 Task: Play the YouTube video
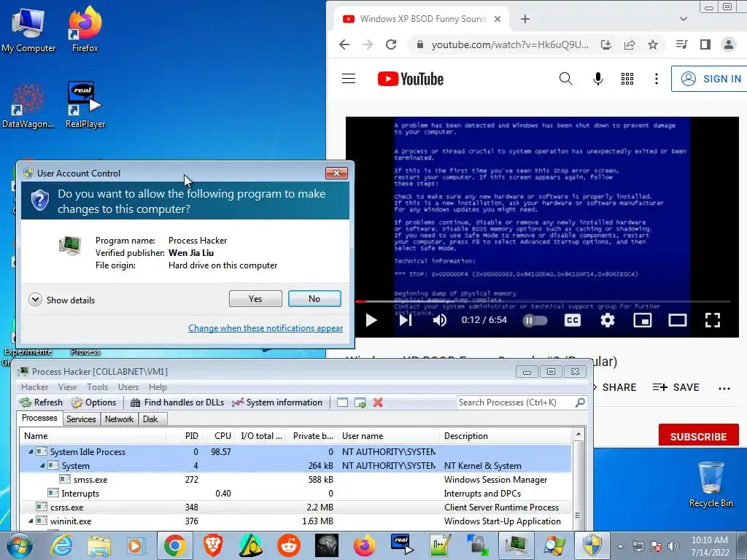point(371,320)
